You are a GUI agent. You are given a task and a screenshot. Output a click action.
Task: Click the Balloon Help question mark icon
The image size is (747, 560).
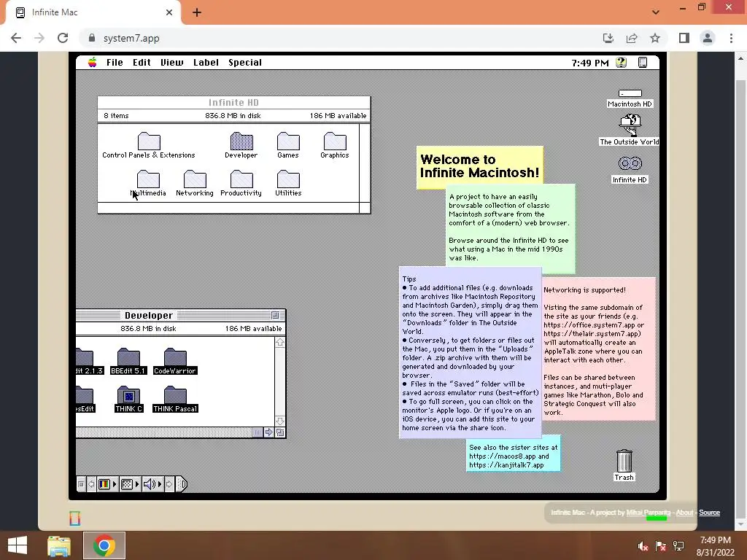tap(621, 63)
